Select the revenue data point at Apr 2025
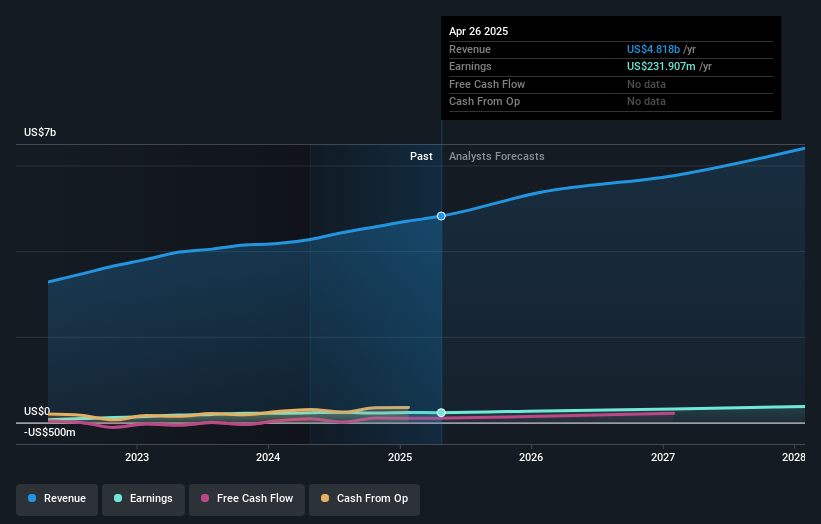The height and width of the screenshot is (524, 821). coord(441,216)
